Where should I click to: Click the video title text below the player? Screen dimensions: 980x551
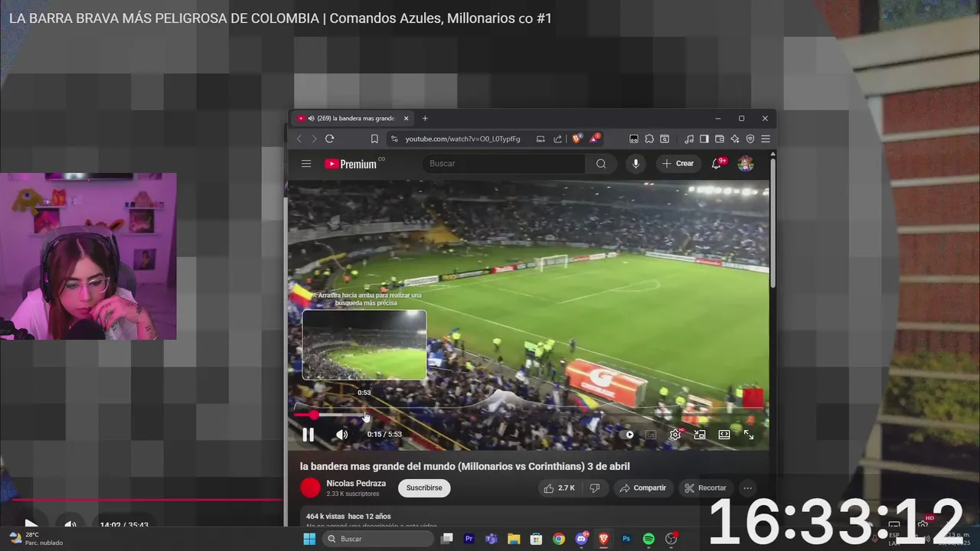(465, 466)
